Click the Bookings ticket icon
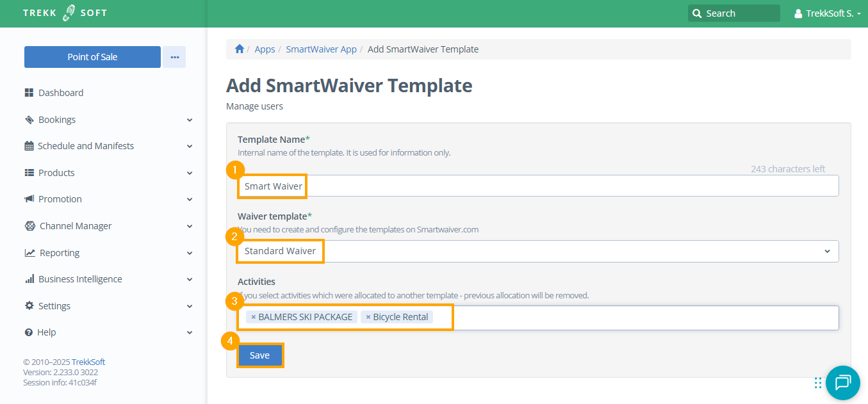 click(x=29, y=120)
